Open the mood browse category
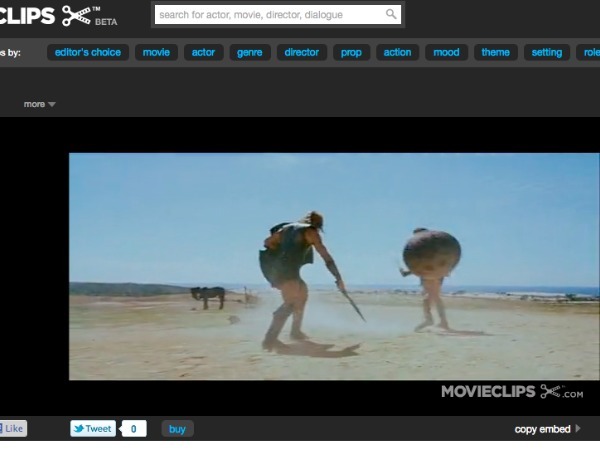The image size is (600, 450). pyautogui.click(x=446, y=52)
